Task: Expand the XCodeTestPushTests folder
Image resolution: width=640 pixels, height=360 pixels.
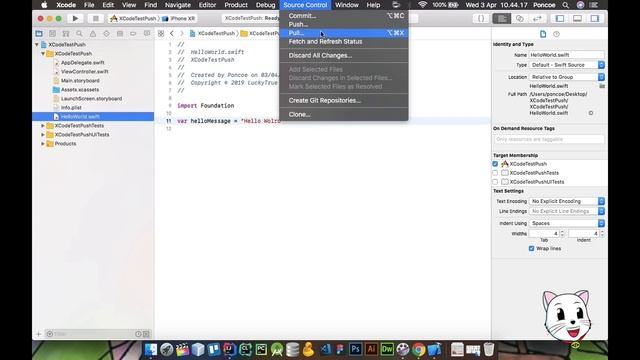Action: (x=43, y=126)
